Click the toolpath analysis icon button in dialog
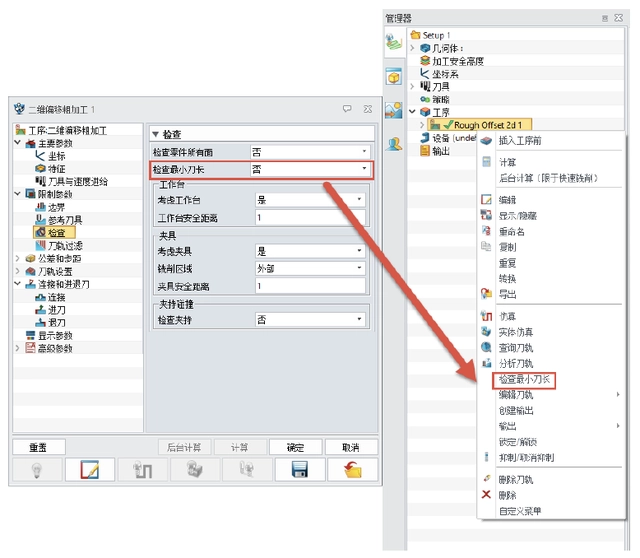 [247, 469]
